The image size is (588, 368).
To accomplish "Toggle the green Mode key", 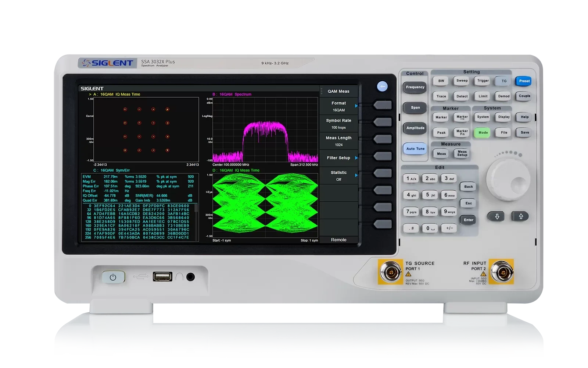I will 483,132.
